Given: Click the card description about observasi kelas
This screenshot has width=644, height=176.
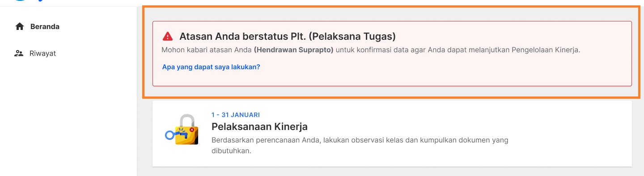Looking at the screenshot, I should (360, 145).
